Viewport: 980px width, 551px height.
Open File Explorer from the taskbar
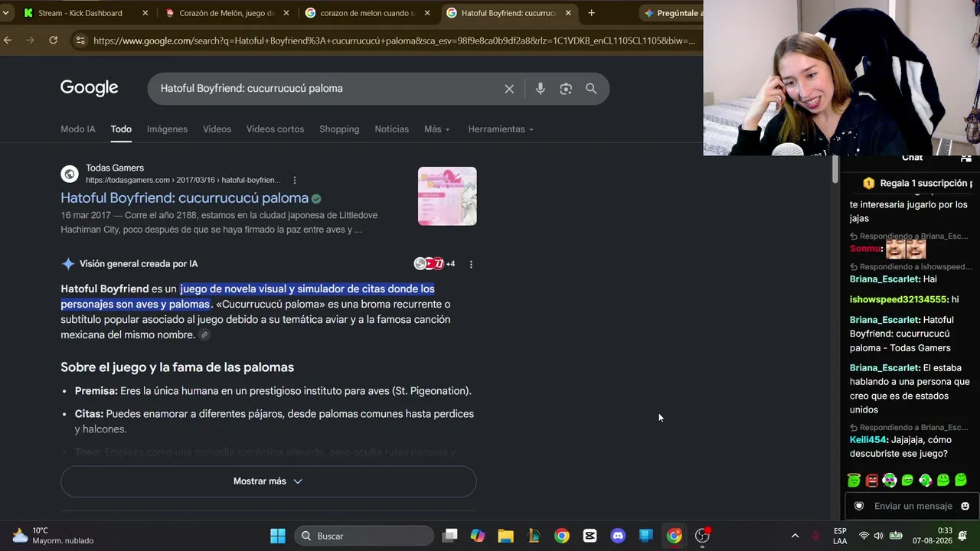click(x=505, y=536)
